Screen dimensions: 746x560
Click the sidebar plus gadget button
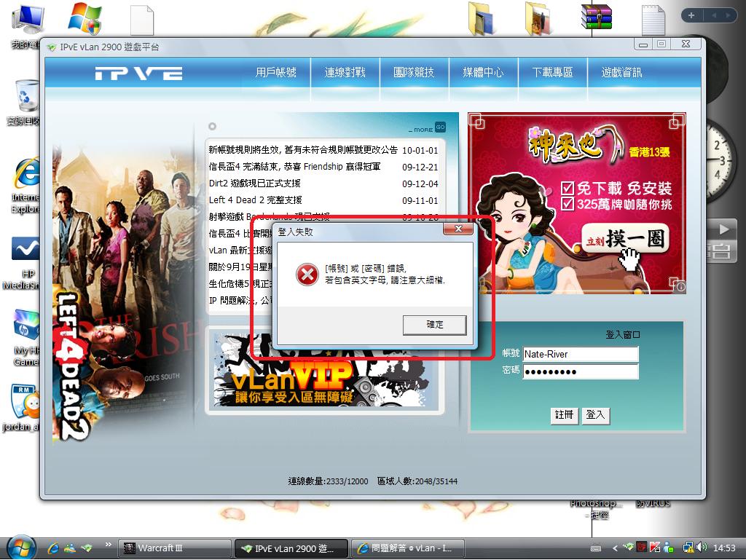(691, 16)
